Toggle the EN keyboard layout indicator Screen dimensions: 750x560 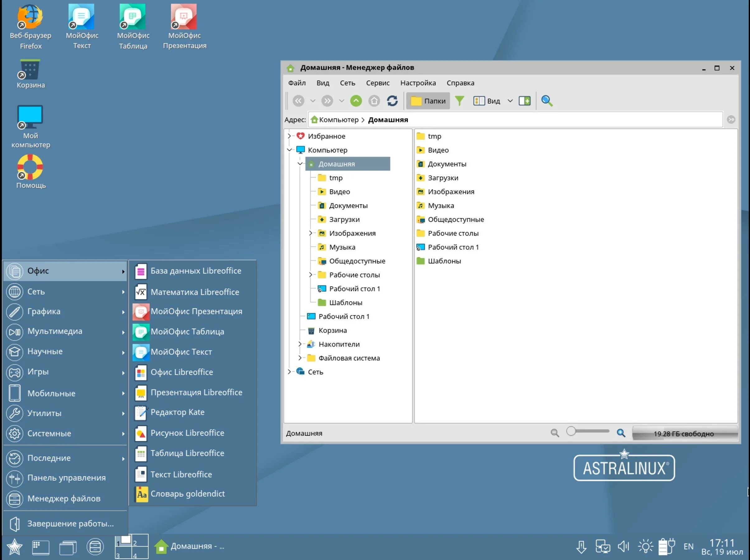point(688,546)
